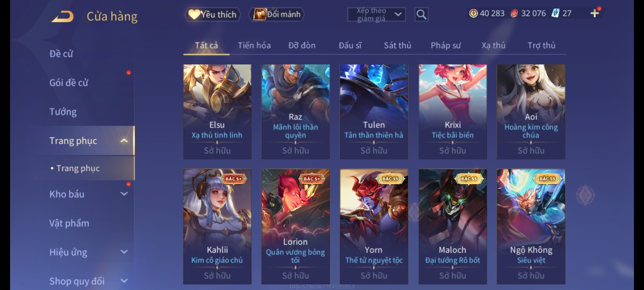644x290 pixels.
Task: Open Kahlii Kim cô giáo chủ skin card
Action: (x=217, y=226)
